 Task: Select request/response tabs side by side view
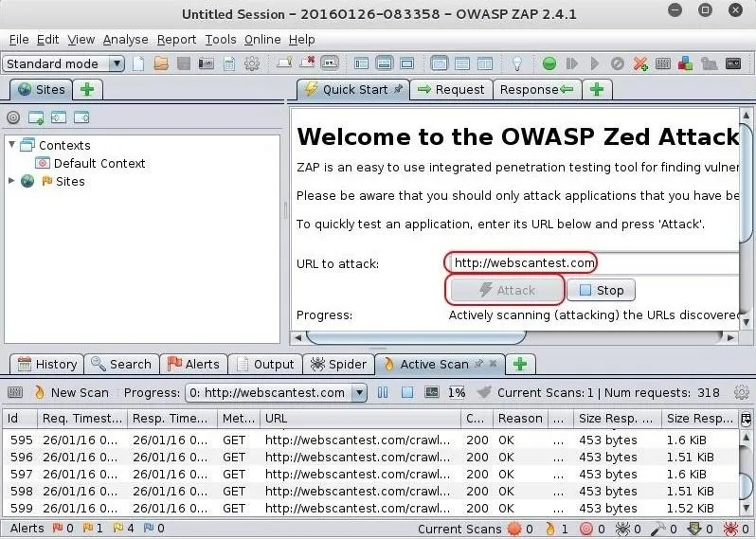(x=439, y=63)
